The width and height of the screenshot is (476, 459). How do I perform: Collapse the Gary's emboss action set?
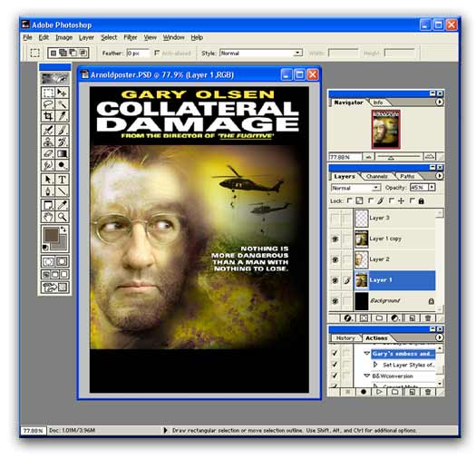366,353
